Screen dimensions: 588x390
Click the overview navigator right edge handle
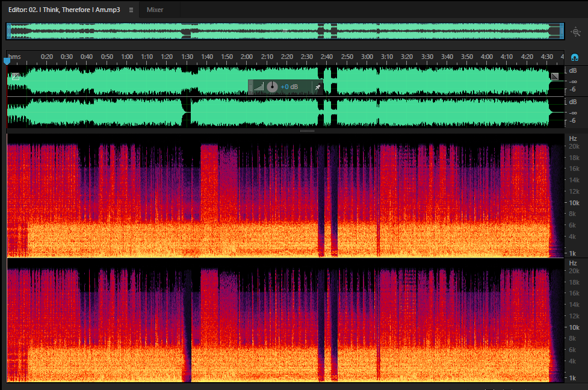tap(562, 31)
